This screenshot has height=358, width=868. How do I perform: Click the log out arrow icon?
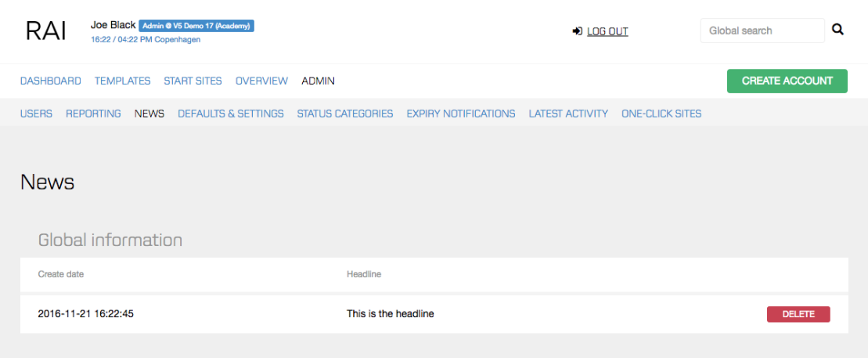578,31
